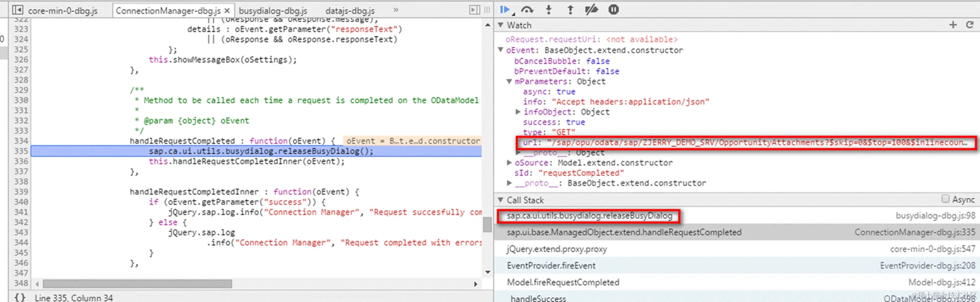Click the code editor scroll up arrow

point(487,25)
